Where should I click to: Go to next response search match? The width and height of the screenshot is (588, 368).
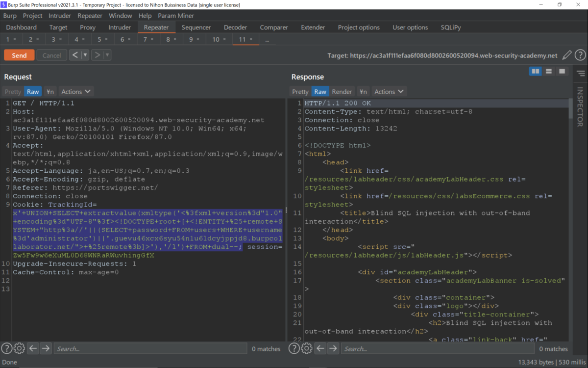coord(333,348)
